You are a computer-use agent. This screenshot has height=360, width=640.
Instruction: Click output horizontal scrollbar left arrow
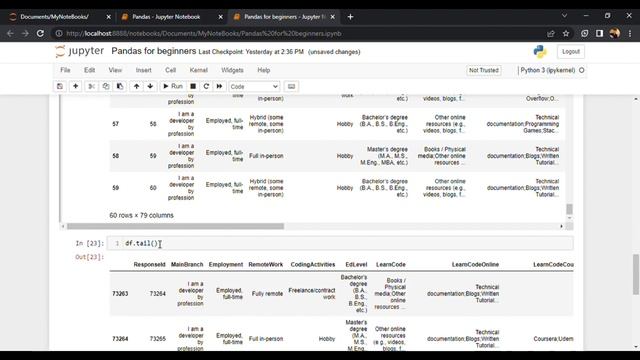63,226
